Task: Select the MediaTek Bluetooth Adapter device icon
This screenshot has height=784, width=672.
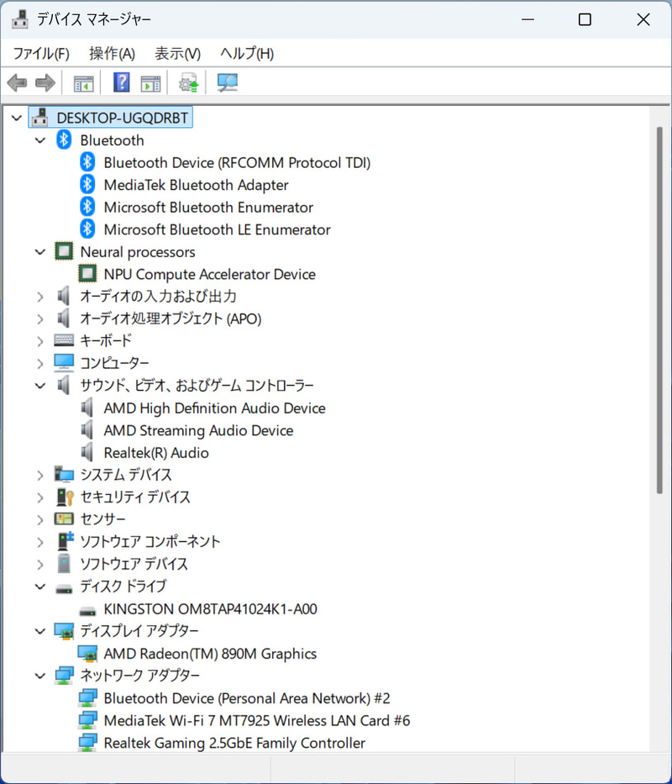Action: [x=87, y=184]
